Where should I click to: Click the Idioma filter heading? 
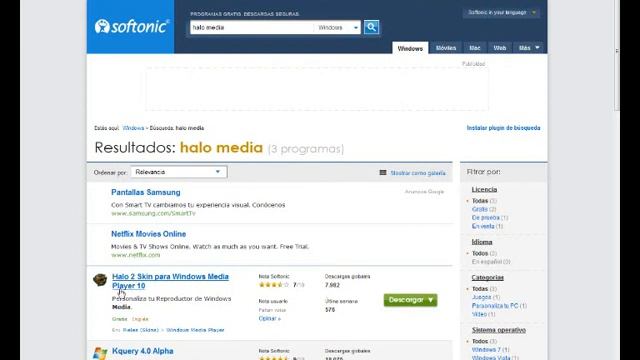pos(482,242)
